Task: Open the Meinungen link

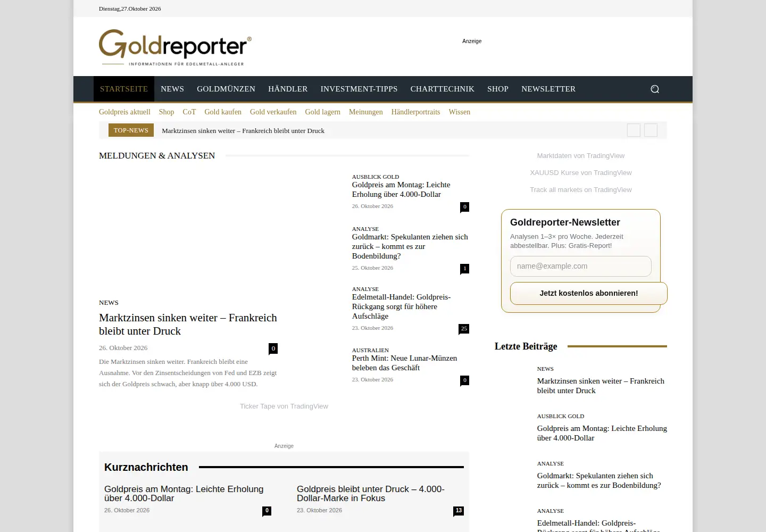Action: [366, 112]
